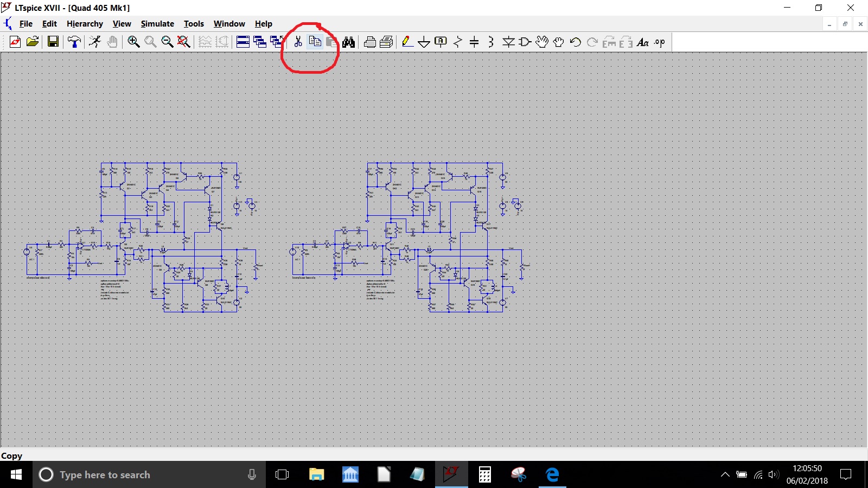Select the Label Net tool
This screenshot has width=868, height=488.
pyautogui.click(x=441, y=42)
